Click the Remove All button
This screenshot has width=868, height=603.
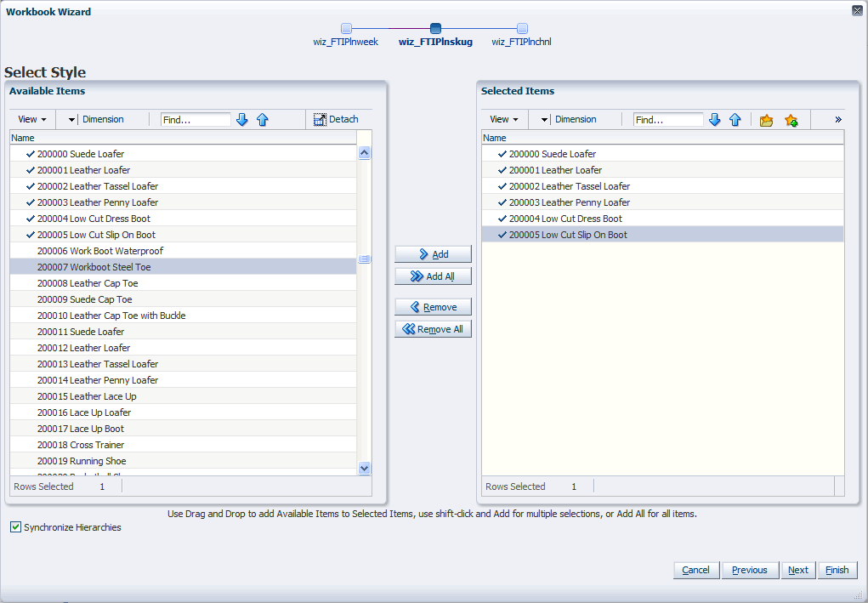coord(433,329)
